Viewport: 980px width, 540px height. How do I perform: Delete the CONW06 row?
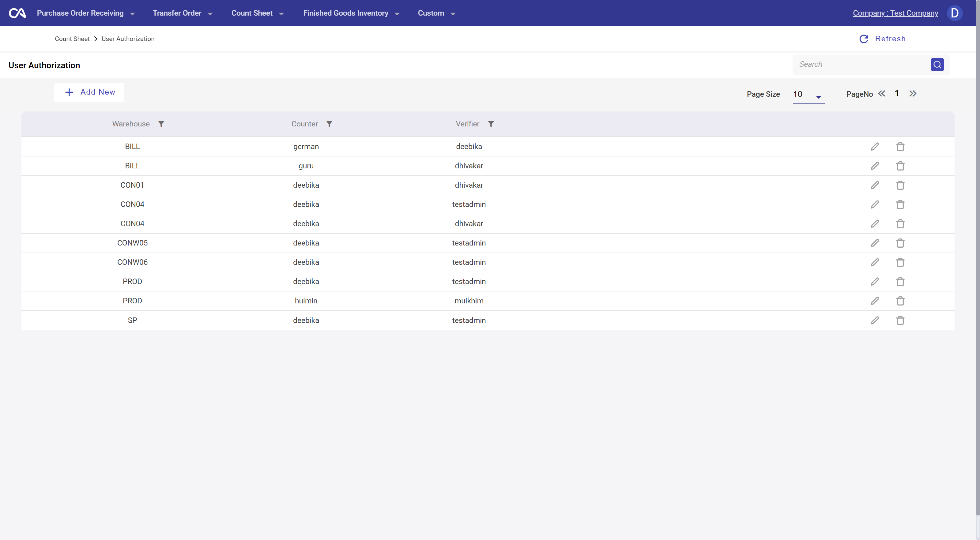(900, 262)
